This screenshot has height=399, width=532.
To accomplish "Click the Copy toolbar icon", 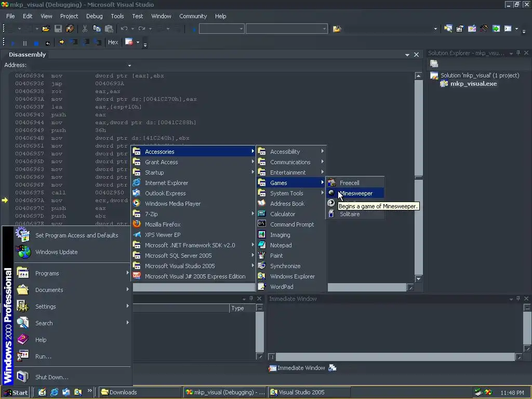I will coord(97,29).
